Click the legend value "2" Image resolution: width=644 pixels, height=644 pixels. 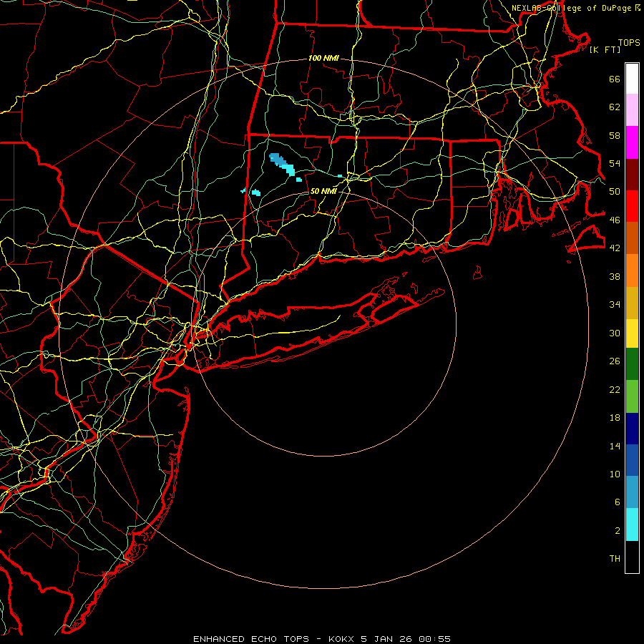(x=618, y=531)
